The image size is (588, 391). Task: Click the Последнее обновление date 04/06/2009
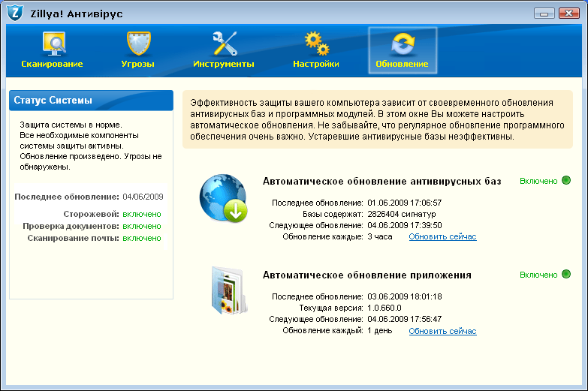[143, 197]
